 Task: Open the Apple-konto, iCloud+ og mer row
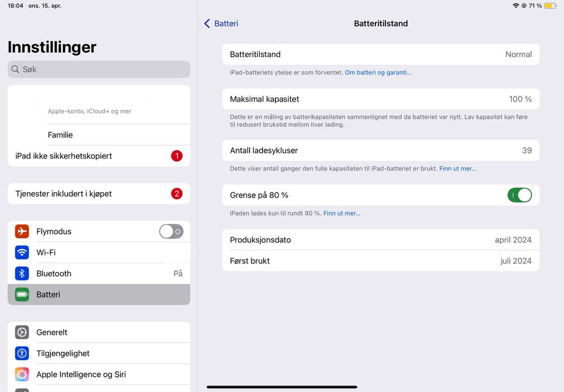point(99,105)
